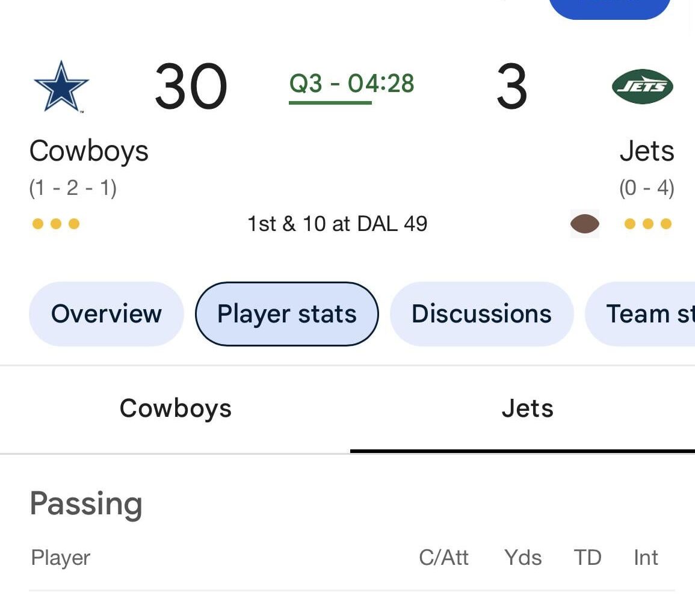Click the Yds column header
Image resolution: width=695 pixels, height=616 pixels.
pyautogui.click(x=523, y=558)
